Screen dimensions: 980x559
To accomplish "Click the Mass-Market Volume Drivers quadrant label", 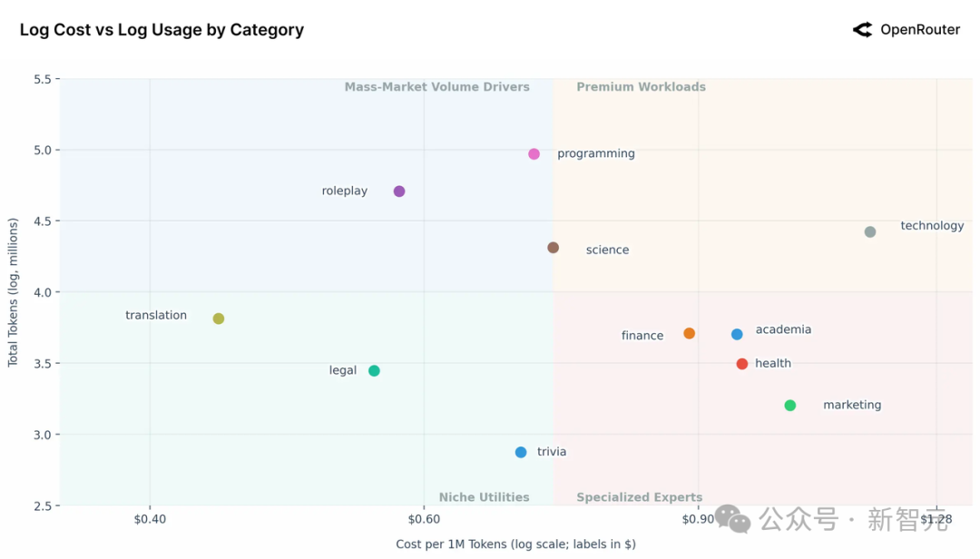I will point(436,87).
